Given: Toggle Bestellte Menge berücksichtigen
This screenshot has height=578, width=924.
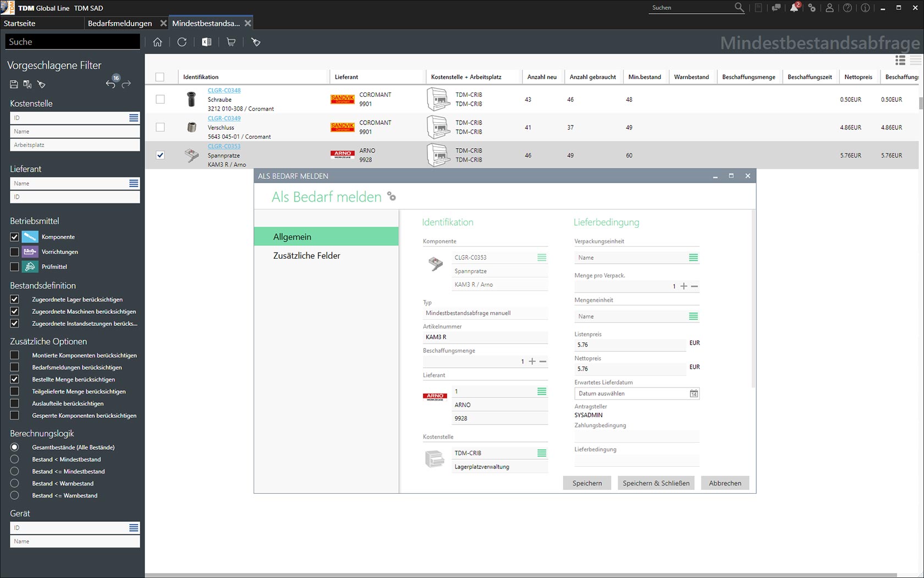Looking at the screenshot, I should (x=14, y=379).
